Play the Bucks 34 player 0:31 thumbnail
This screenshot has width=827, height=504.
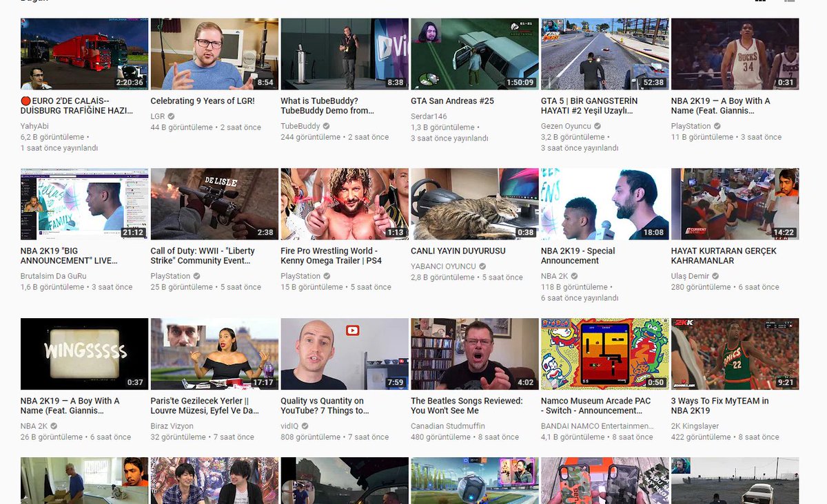[x=735, y=54]
